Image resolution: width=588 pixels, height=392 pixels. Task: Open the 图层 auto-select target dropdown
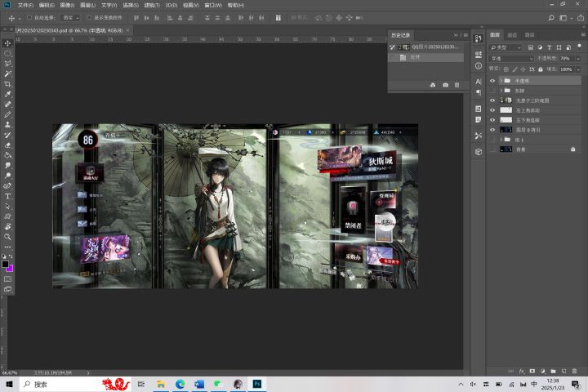[x=70, y=18]
